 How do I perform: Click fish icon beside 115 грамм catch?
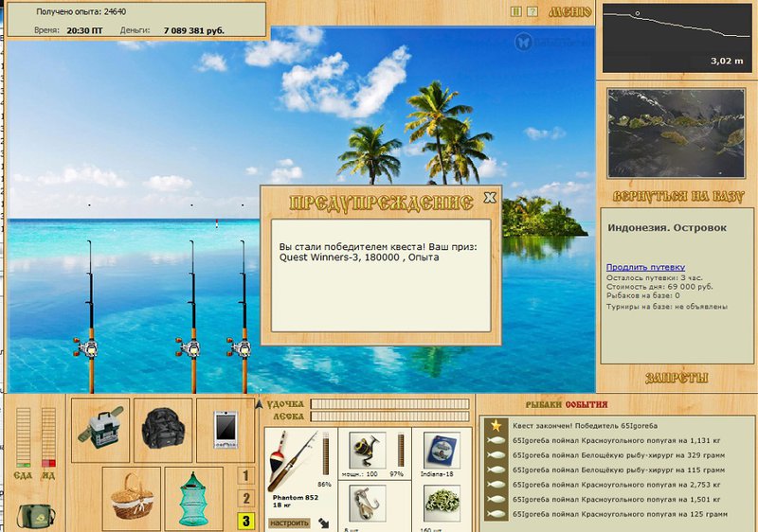click(496, 470)
